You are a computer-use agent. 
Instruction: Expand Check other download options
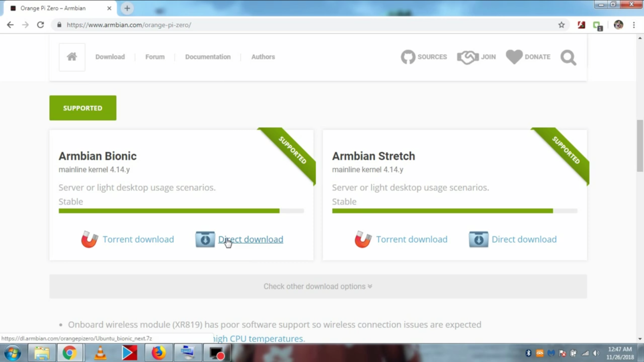pyautogui.click(x=318, y=286)
